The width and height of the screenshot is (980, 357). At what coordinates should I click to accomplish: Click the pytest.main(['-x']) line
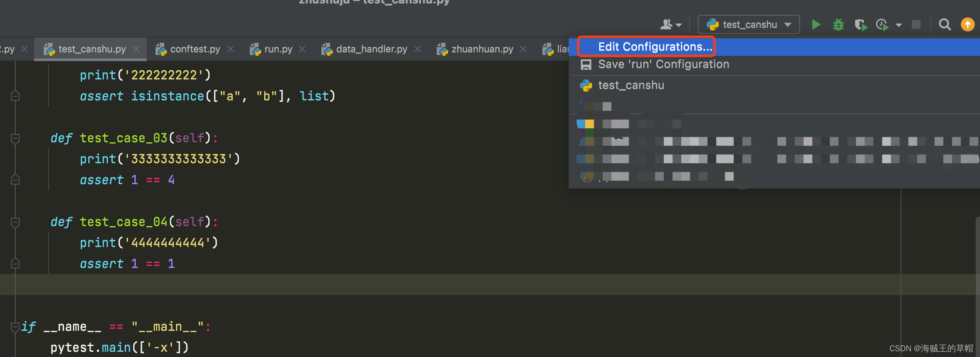coord(120,347)
